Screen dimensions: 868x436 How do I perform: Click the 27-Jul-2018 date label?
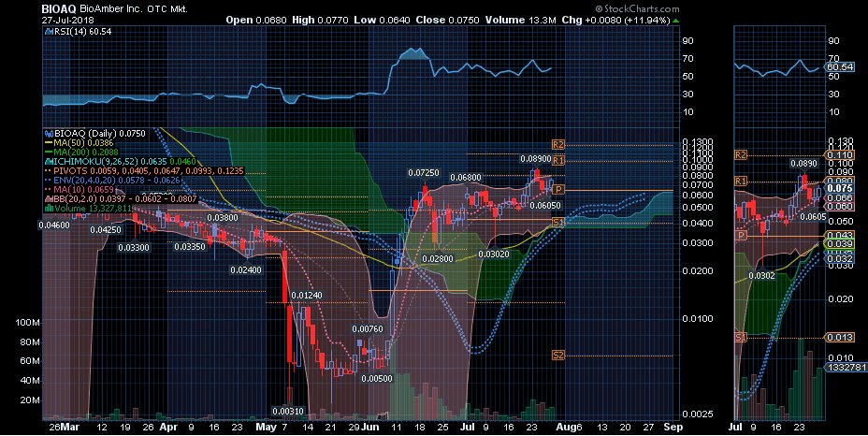[68, 20]
